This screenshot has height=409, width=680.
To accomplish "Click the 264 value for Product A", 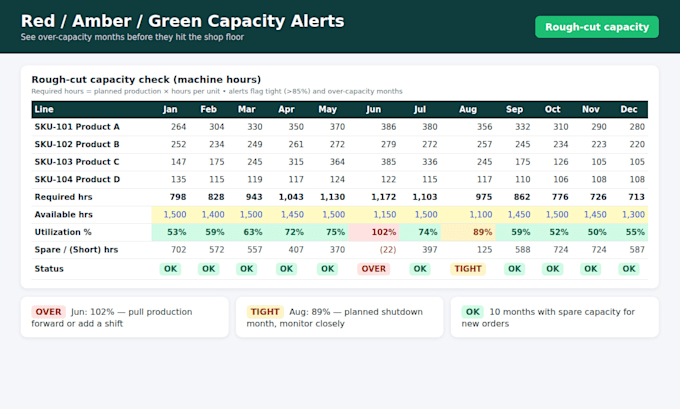I will click(x=178, y=127).
